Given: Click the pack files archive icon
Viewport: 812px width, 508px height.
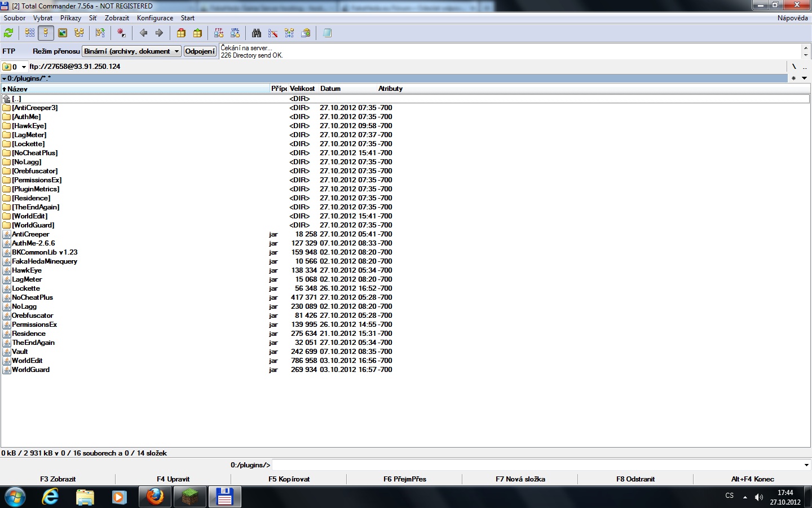Looking at the screenshot, I should [x=181, y=33].
